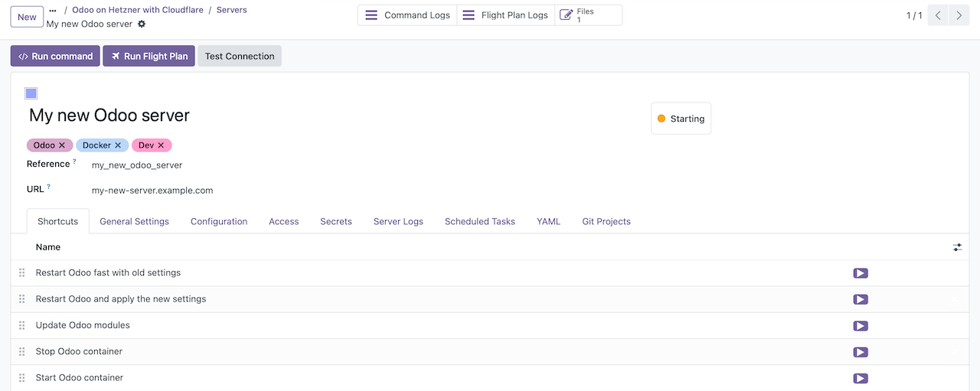This screenshot has width=980, height=391.
Task: Switch to the Access tab
Action: click(284, 221)
